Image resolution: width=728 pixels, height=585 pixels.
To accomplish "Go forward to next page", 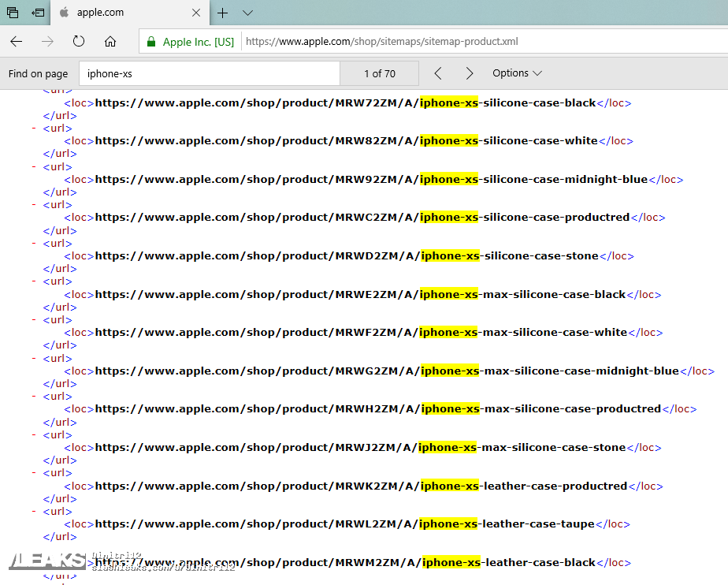I will pyautogui.click(x=47, y=41).
